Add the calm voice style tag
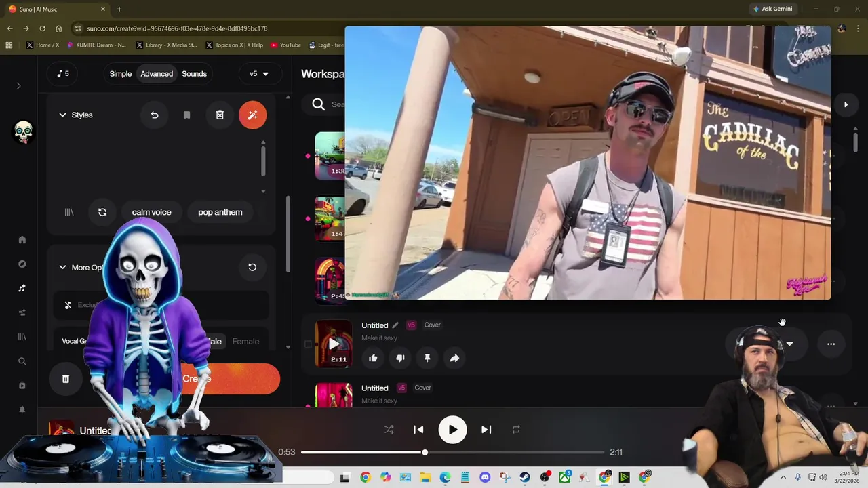This screenshot has height=488, width=868. [152, 212]
